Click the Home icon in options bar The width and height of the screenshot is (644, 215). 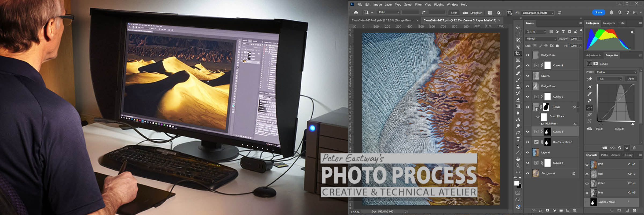pos(356,12)
